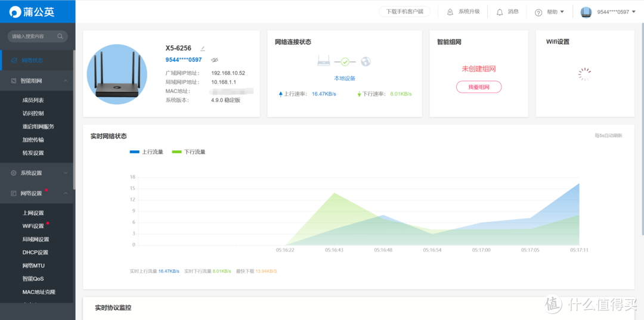Open DHCP设置 in sidebar
The image size is (644, 320).
coord(35,252)
